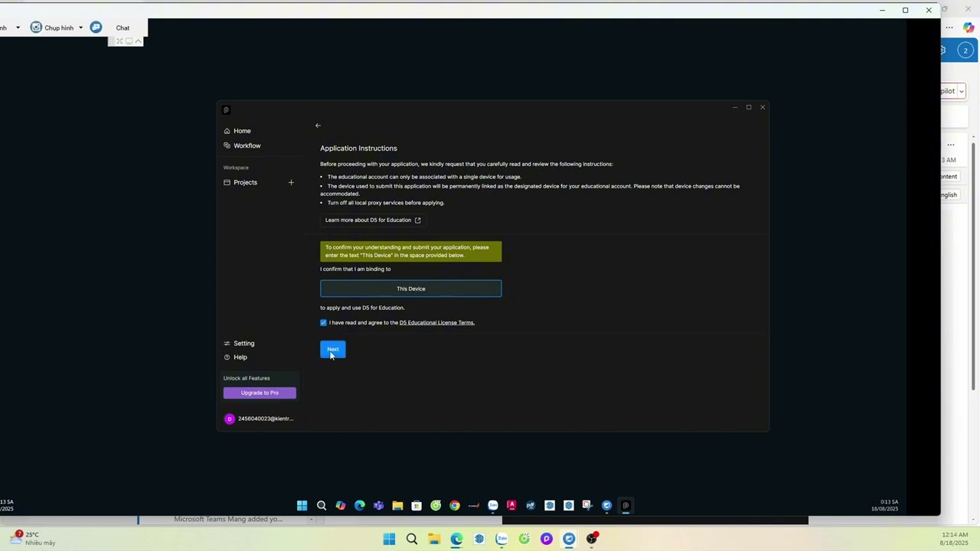Maximize the remote session window
This screenshot has width=980, height=551.
click(x=905, y=10)
